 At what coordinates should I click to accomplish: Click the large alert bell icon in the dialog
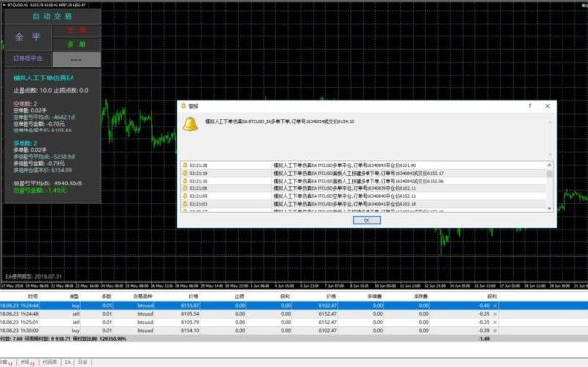[x=190, y=124]
